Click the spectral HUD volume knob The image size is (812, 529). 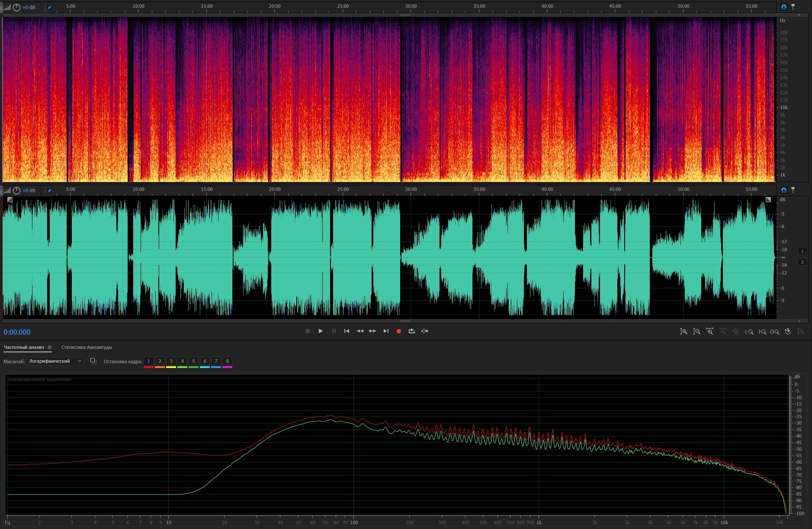16,7
